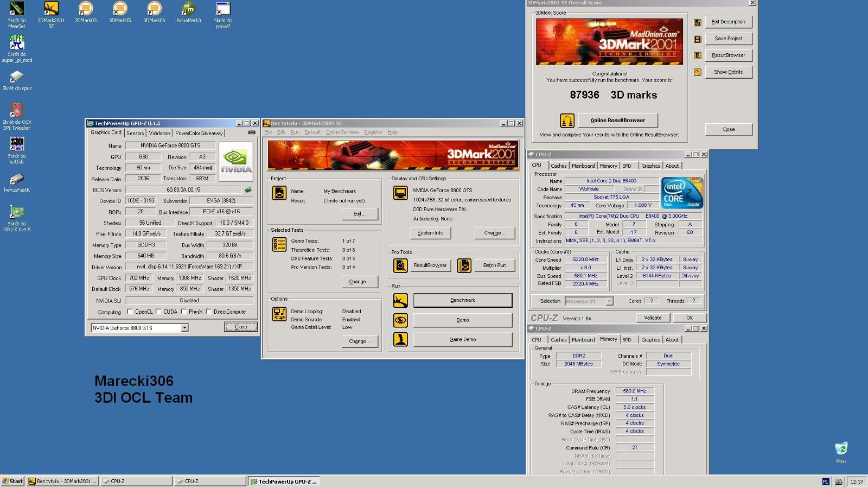Switch to 3DMark2001 taskbar button
The width and height of the screenshot is (868, 488).
[x=63, y=481]
